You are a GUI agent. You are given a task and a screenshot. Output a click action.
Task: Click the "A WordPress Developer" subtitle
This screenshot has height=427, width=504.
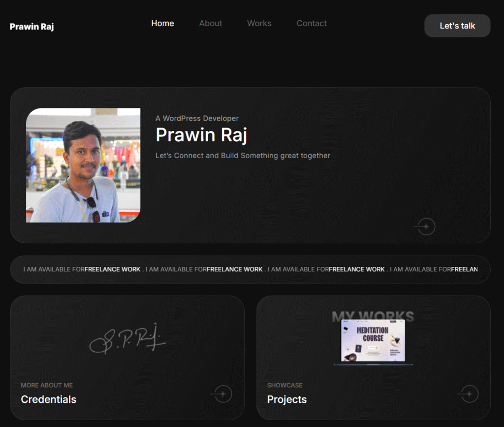point(197,118)
